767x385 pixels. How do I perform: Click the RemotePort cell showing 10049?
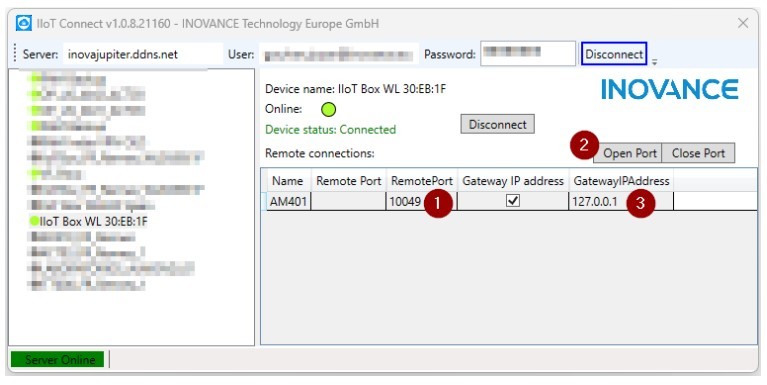422,201
